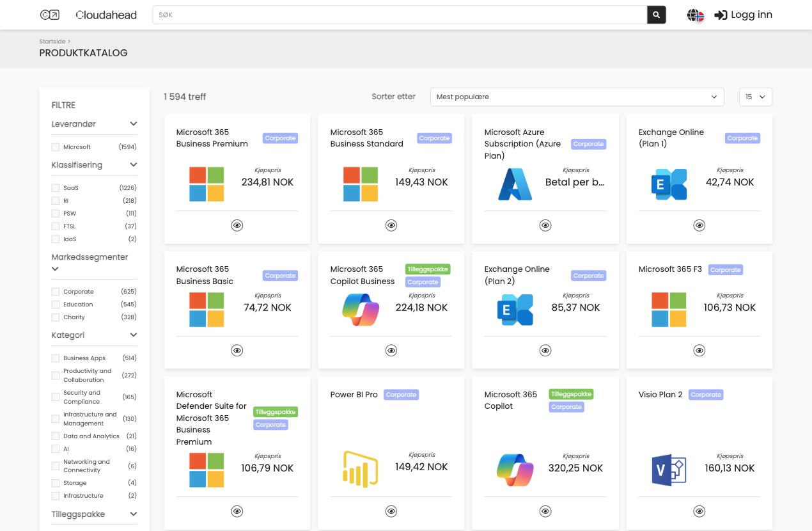This screenshot has height=531, width=812.
Task: Check the RI classification filter
Action: (x=56, y=201)
